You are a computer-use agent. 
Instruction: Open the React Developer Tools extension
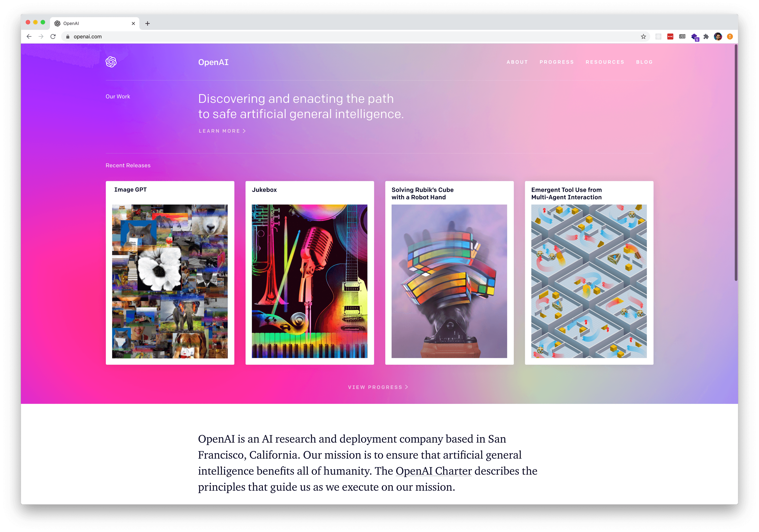coord(658,37)
